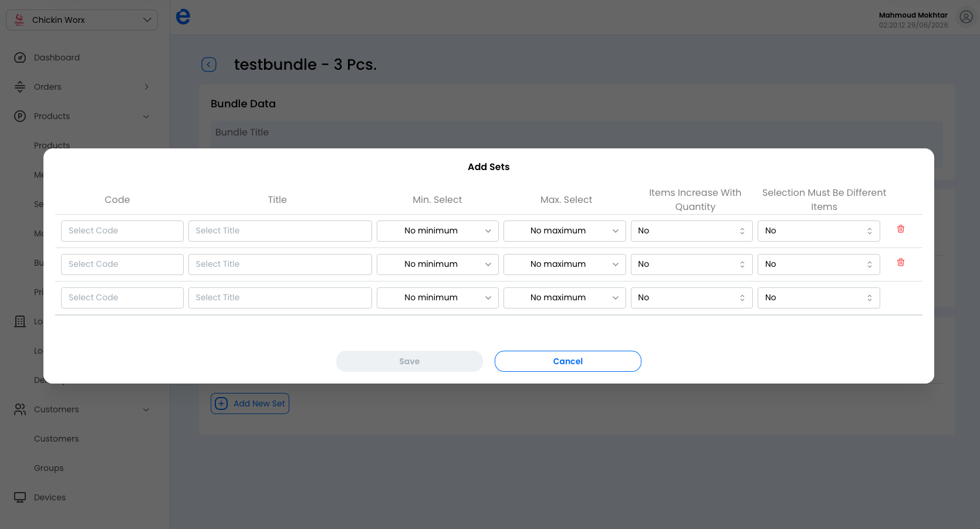This screenshot has width=980, height=529.
Task: Collapse the Products menu chevron
Action: (x=146, y=116)
